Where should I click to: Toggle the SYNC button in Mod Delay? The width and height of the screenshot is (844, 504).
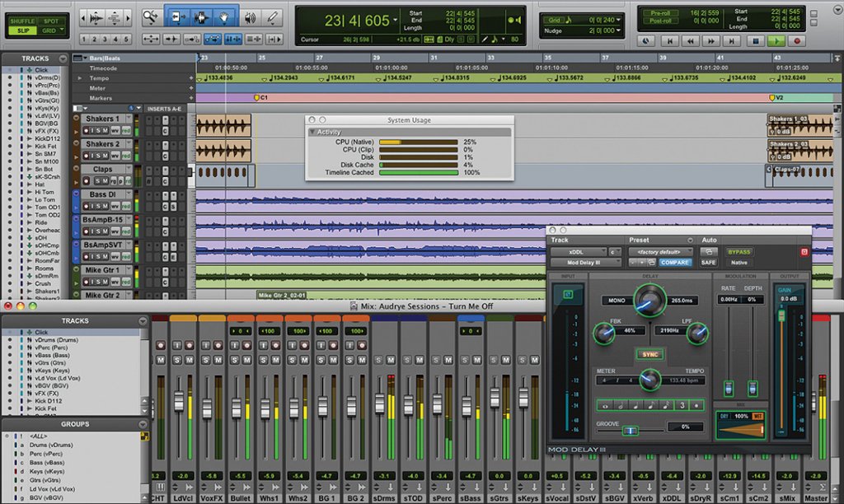tap(649, 353)
